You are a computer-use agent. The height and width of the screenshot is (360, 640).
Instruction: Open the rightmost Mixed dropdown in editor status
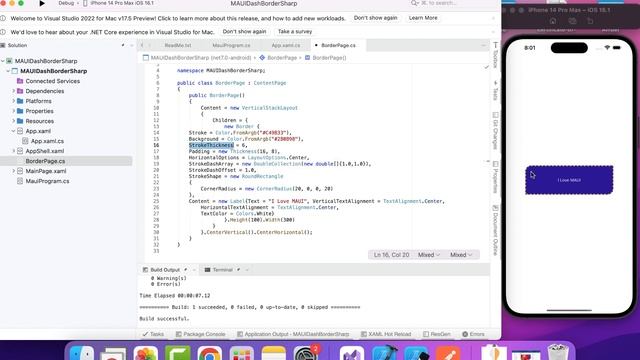point(461,255)
